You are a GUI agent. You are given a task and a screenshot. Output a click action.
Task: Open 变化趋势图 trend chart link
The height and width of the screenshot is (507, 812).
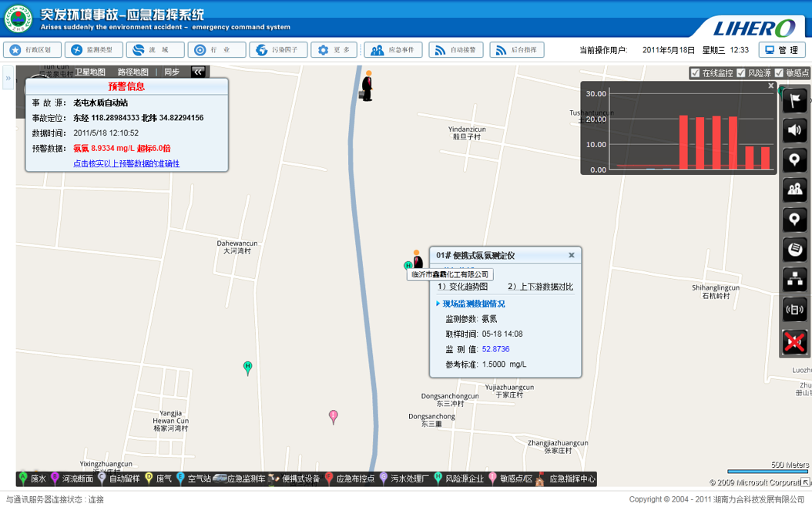(x=463, y=287)
